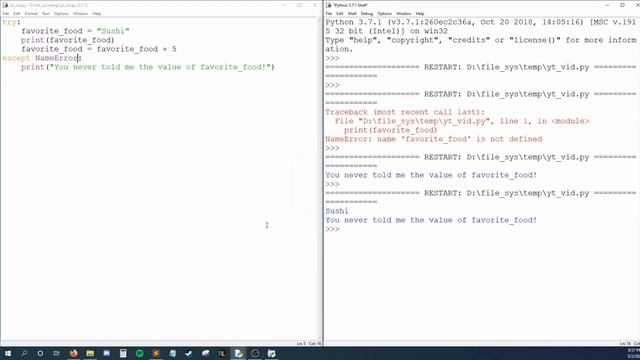Open the last Python icon on the taskbar

pyautogui.click(x=271, y=353)
